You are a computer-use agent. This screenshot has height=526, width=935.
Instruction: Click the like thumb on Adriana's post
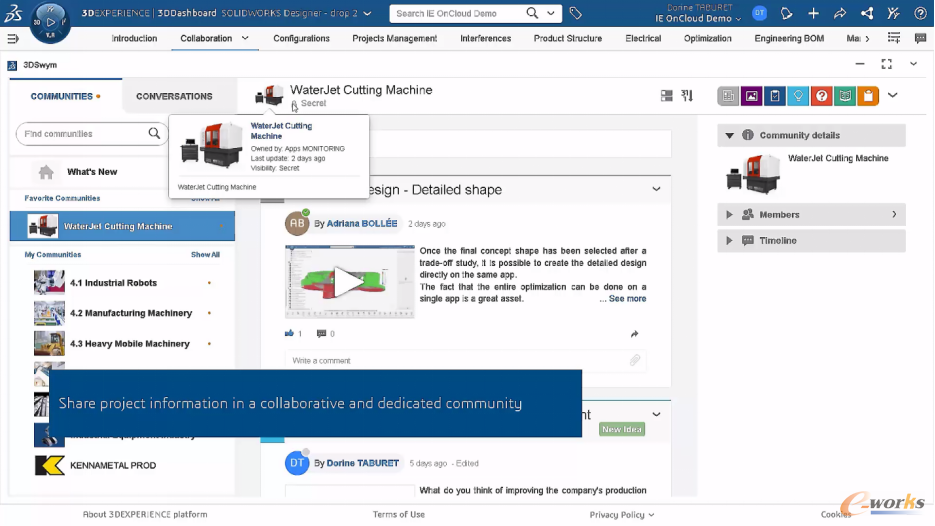click(290, 333)
